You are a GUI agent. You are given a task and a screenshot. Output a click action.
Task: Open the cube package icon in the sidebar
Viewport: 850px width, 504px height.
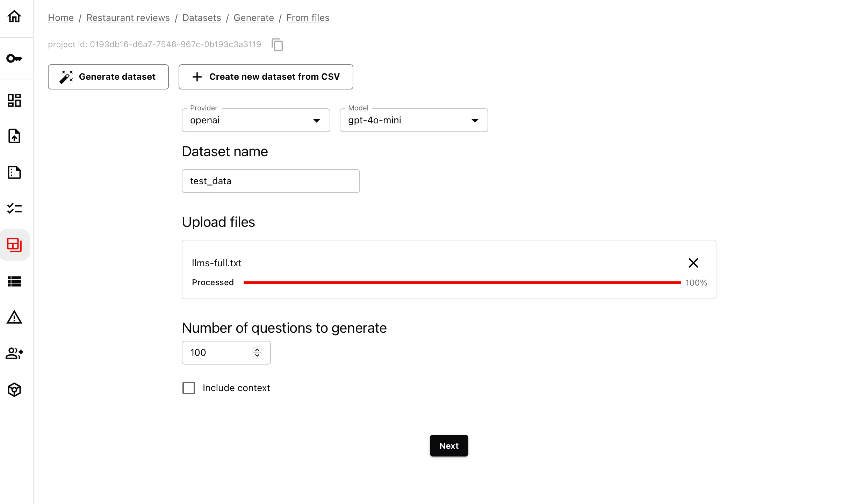point(14,389)
